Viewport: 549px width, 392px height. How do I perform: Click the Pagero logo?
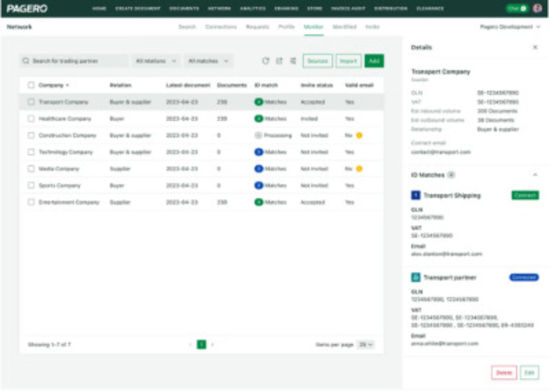tap(27, 8)
